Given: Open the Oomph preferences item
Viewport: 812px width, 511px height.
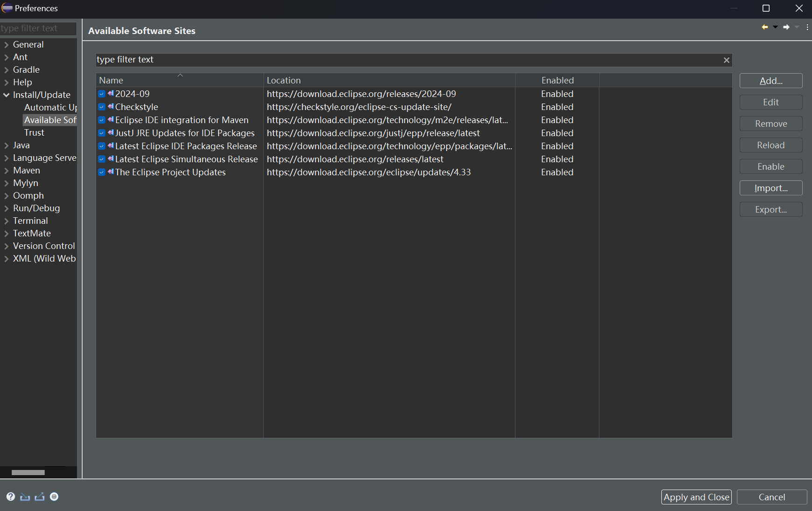Looking at the screenshot, I should tap(28, 195).
